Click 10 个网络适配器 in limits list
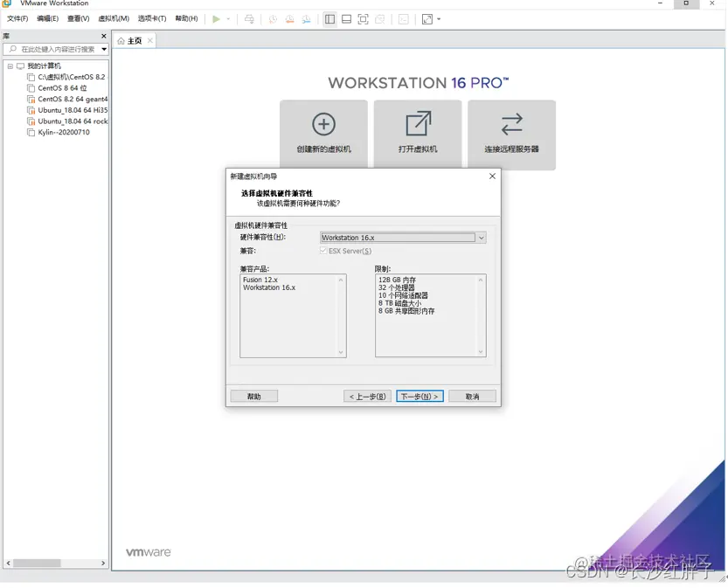 [403, 295]
